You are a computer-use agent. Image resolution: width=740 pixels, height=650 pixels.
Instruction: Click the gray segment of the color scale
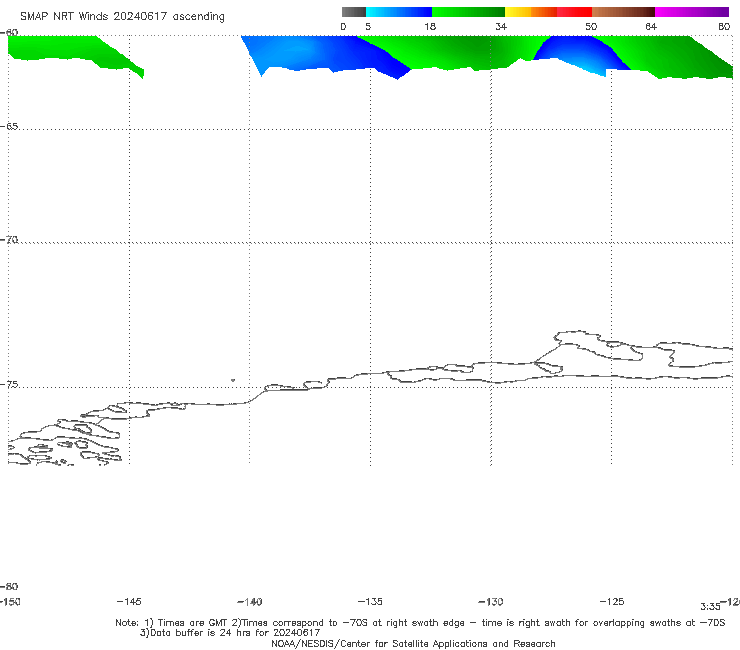[353, 12]
